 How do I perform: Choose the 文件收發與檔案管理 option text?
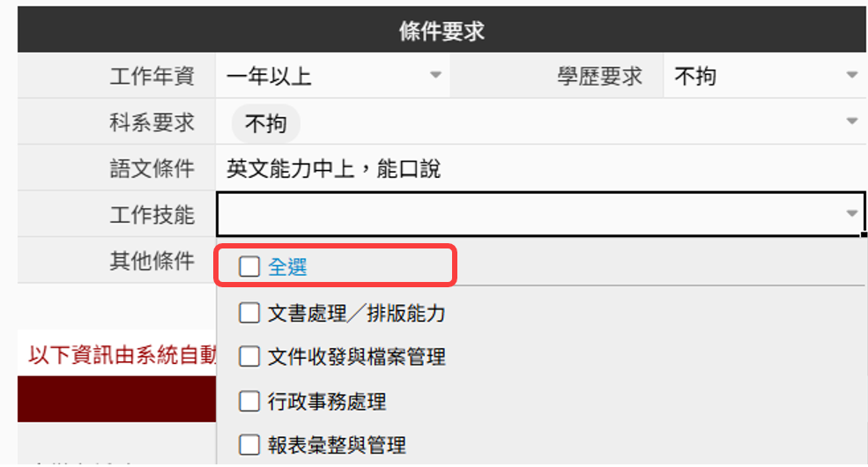[x=356, y=357]
